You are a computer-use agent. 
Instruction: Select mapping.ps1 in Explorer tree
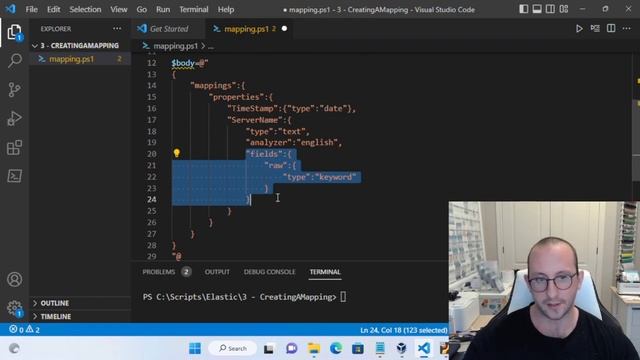80,59
